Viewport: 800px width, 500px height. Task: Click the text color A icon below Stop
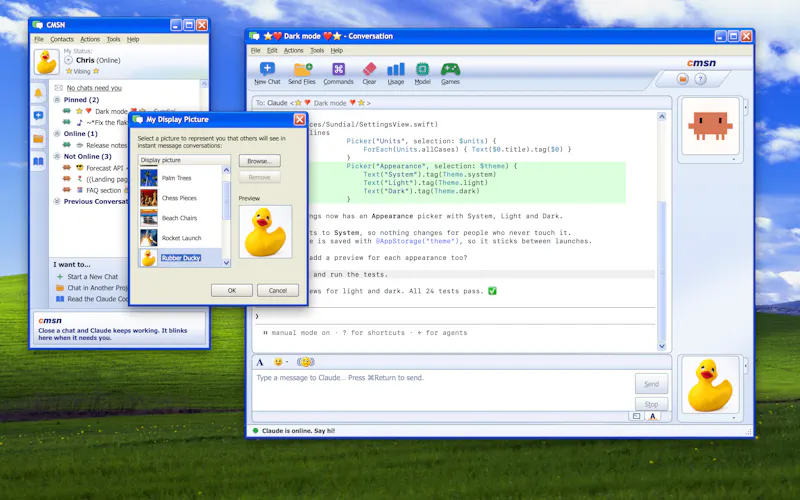(653, 416)
